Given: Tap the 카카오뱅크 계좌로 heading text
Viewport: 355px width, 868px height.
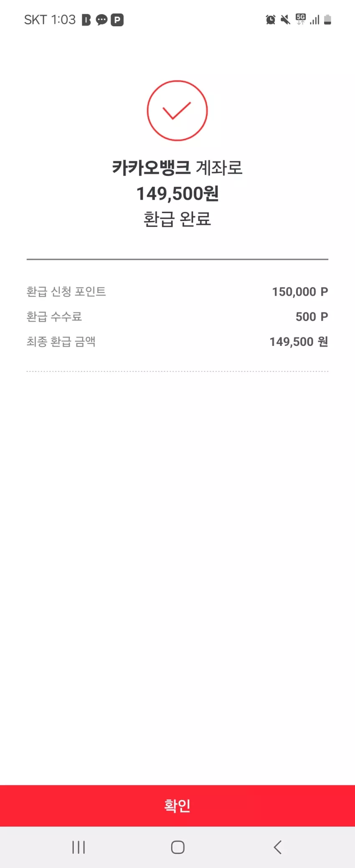Looking at the screenshot, I should [177, 168].
